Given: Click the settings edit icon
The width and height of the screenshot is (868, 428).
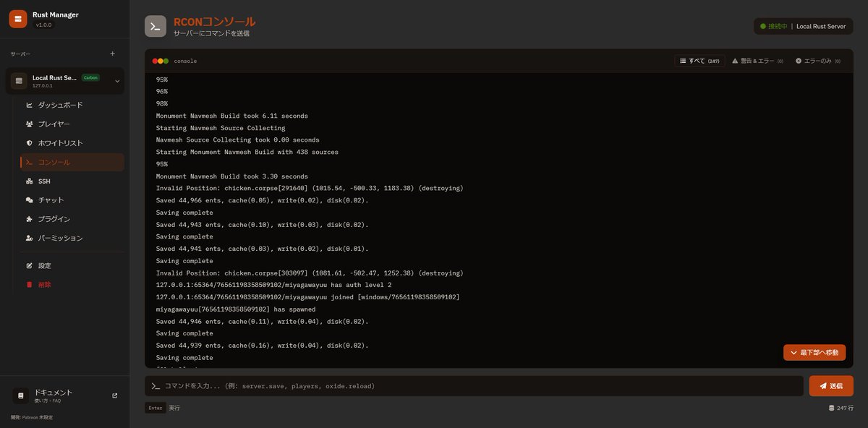Looking at the screenshot, I should (30, 265).
